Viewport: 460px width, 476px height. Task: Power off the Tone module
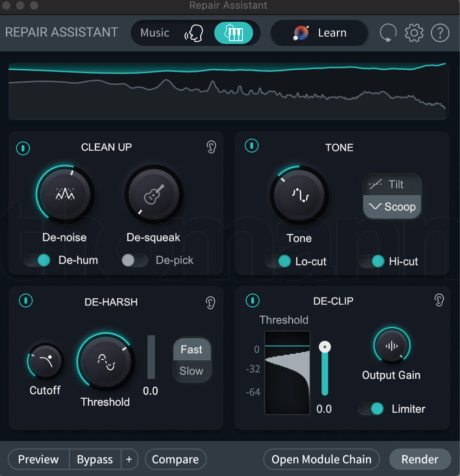point(251,145)
